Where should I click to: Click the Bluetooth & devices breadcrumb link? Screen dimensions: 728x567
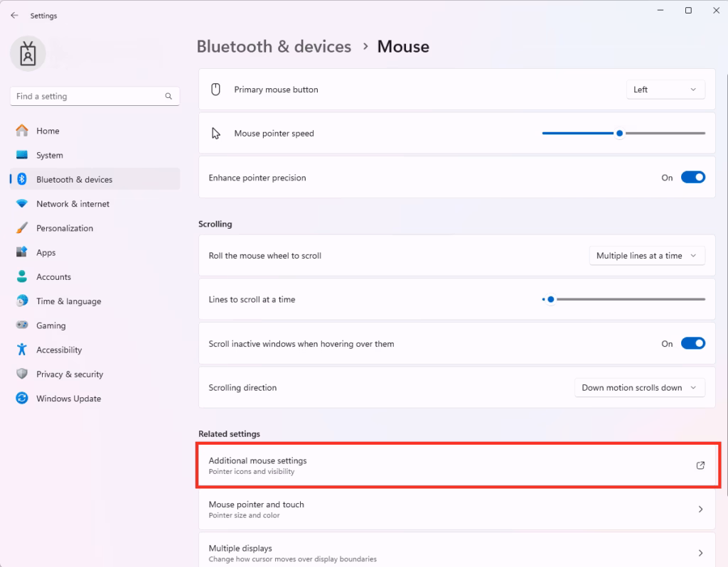274,46
